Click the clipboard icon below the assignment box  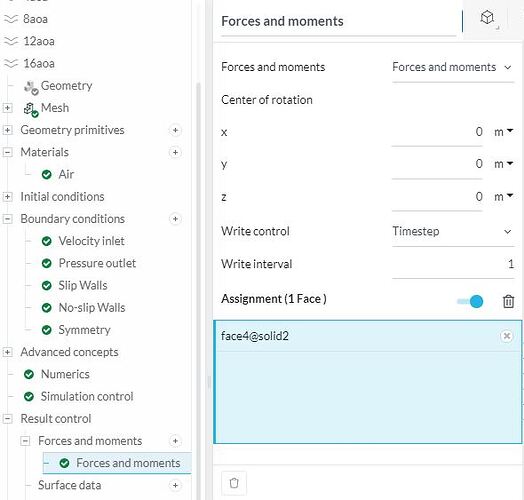coord(234,483)
